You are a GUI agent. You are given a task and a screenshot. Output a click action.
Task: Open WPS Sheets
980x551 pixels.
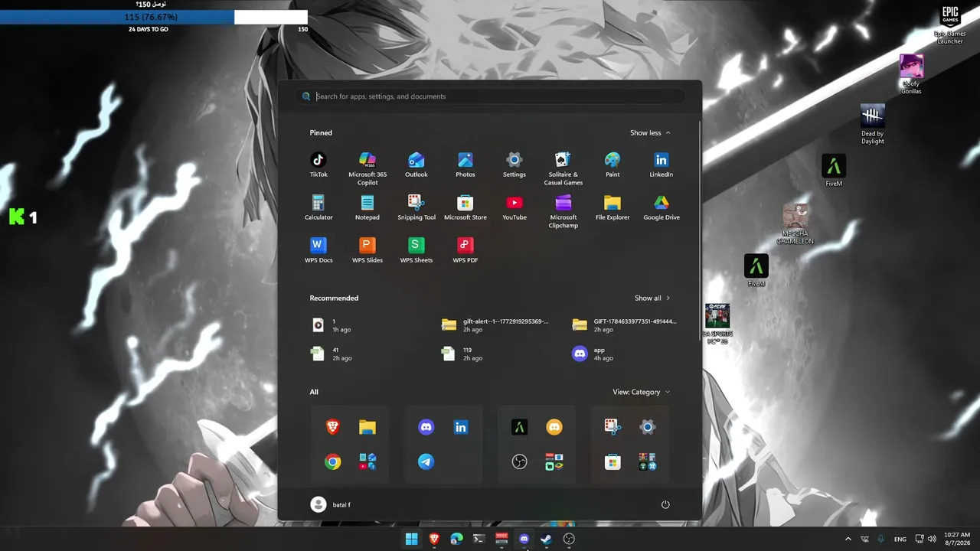pyautogui.click(x=416, y=250)
